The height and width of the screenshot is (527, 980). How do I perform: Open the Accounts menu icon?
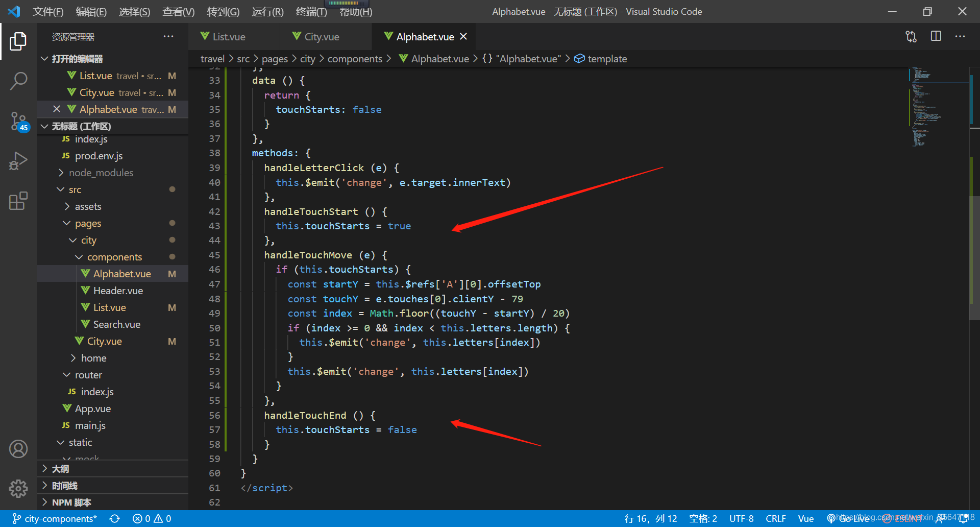tap(18, 449)
